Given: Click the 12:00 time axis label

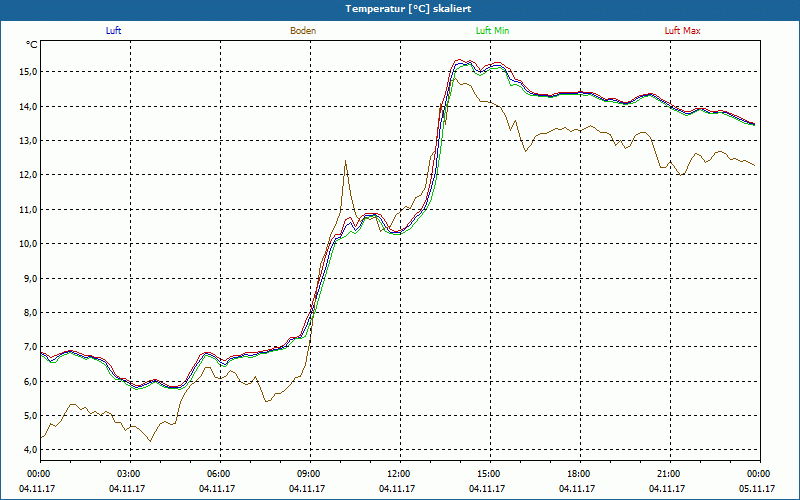Looking at the screenshot, I should 399,474.
